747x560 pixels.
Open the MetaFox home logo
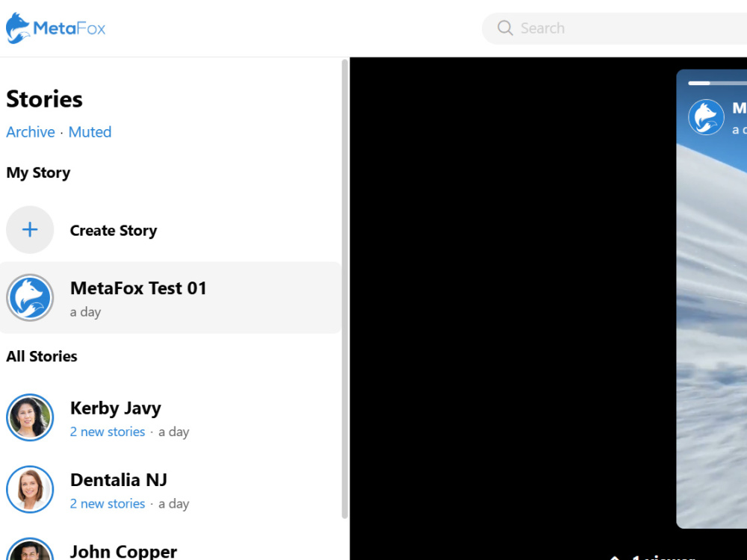(x=56, y=28)
